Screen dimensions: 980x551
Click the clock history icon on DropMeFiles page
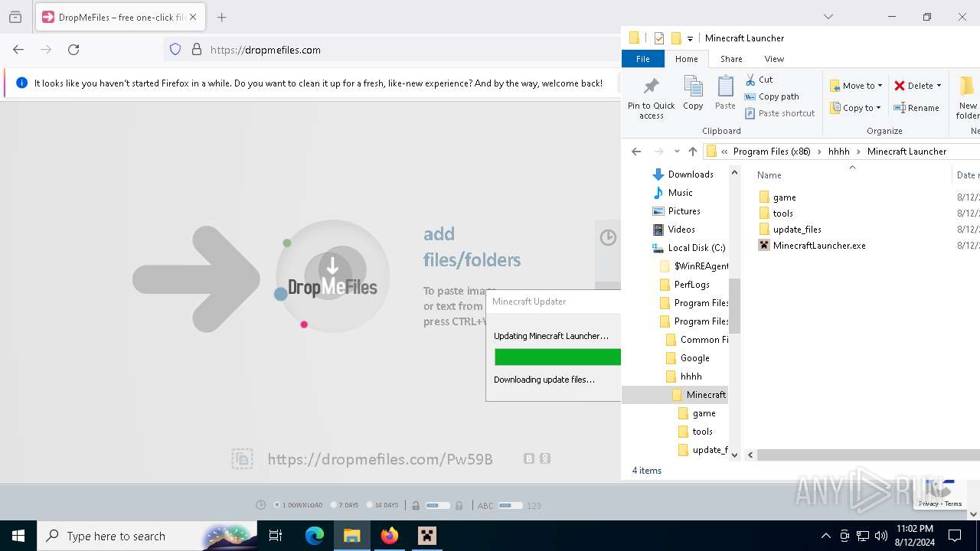[x=608, y=237]
